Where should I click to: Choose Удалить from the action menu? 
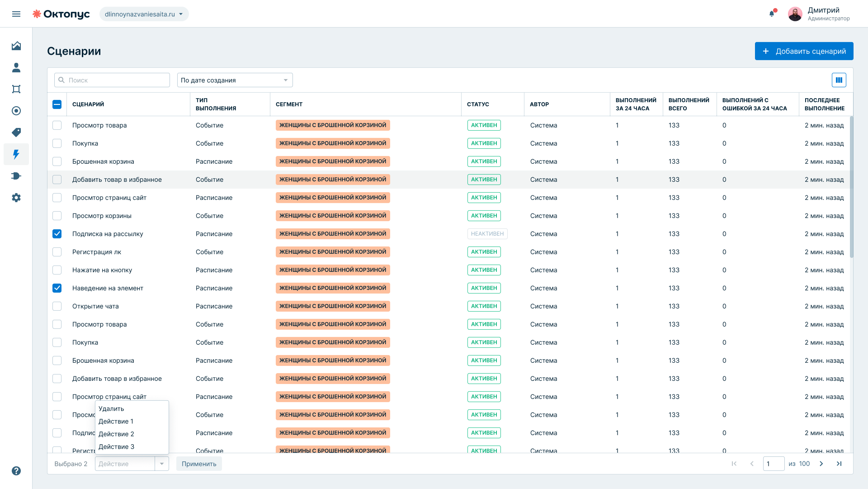click(111, 408)
